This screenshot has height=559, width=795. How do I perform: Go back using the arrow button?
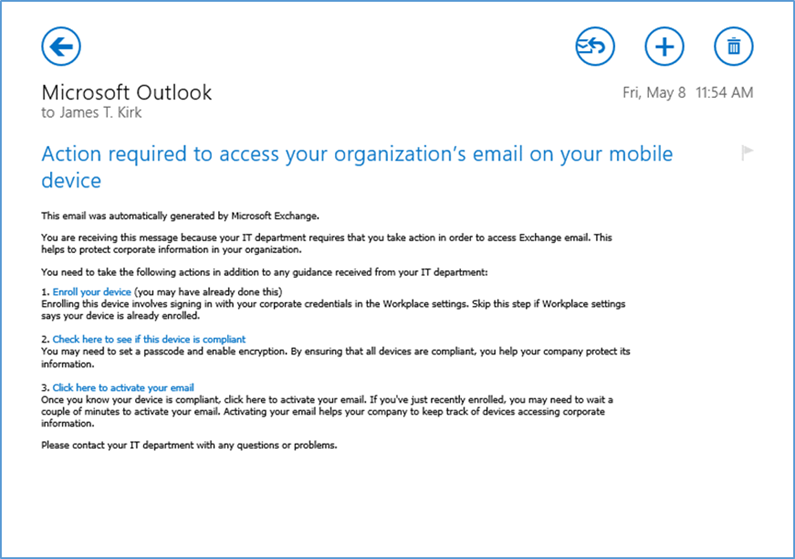tap(61, 47)
